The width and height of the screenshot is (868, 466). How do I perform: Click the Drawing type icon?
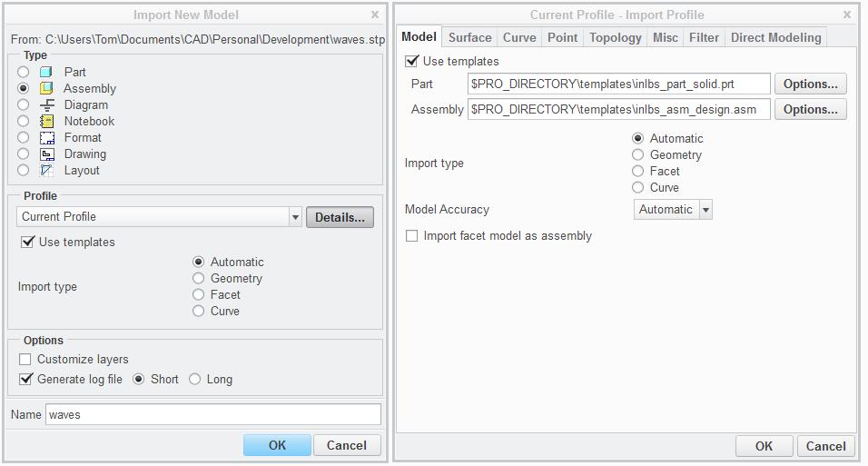47,154
